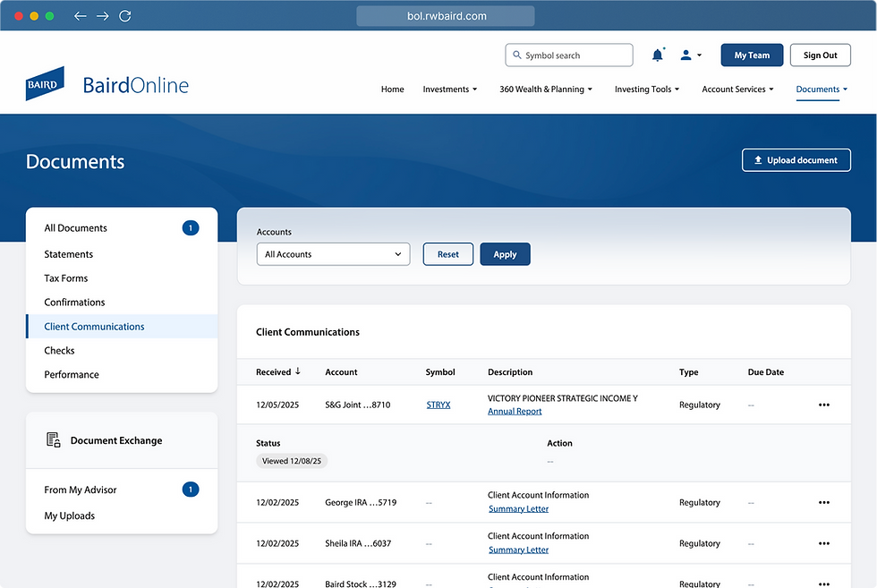
Task: Open George IRA Summary Letter link
Action: coord(518,508)
